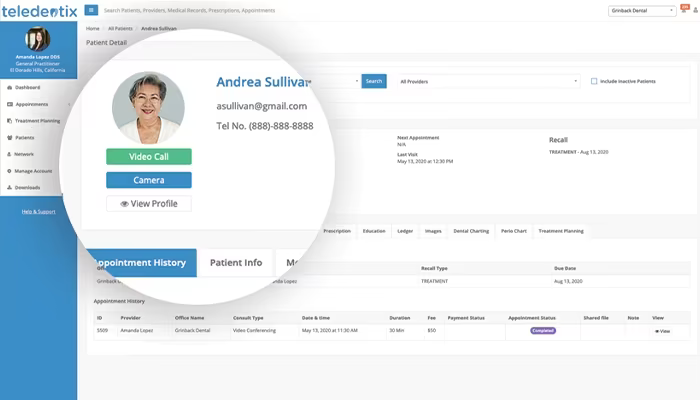700x400 pixels.
Task: Click the Completed status badge
Action: coord(543,330)
